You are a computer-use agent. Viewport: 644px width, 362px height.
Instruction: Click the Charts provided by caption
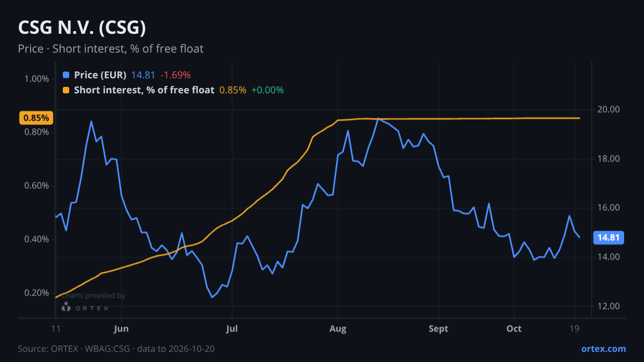(93, 295)
